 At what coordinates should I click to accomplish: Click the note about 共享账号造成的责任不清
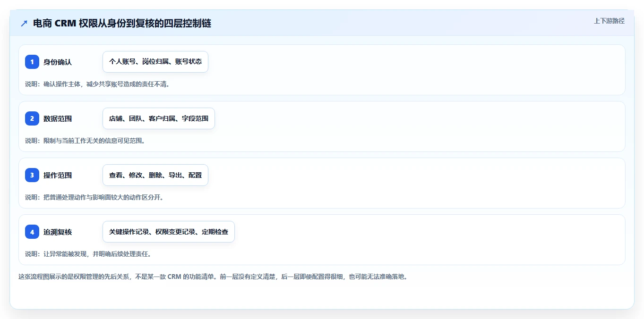97,84
